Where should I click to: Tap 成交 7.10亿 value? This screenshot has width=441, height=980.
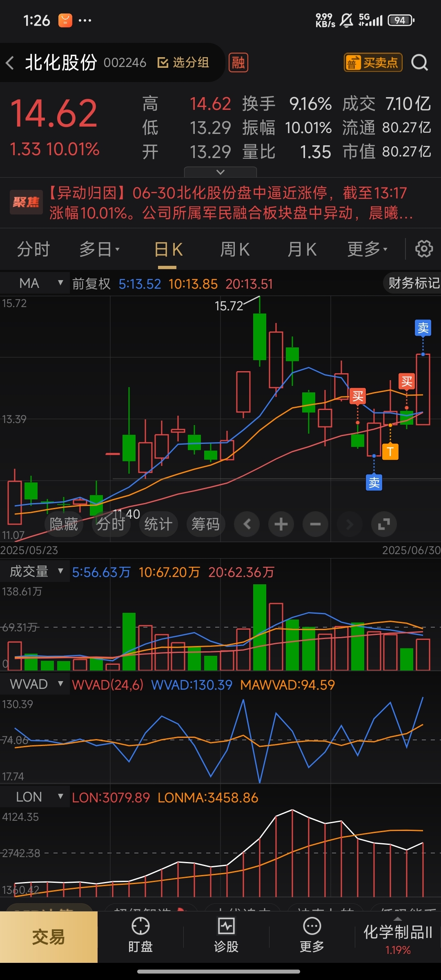pos(408,104)
